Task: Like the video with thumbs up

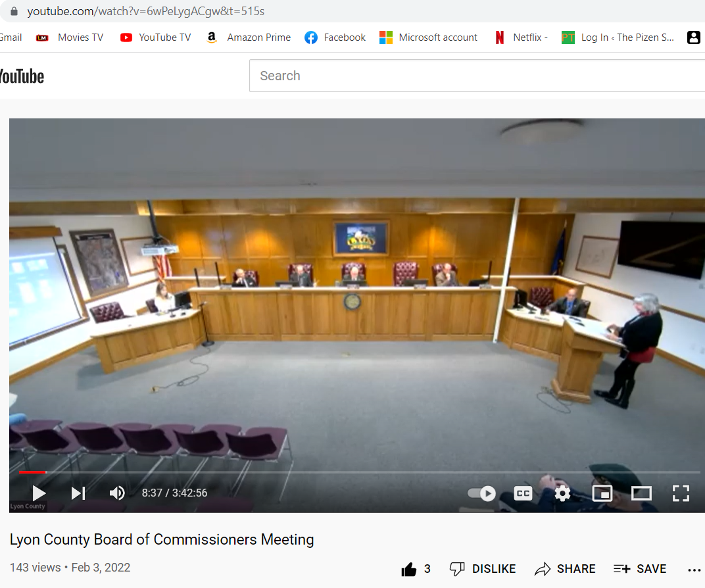Action: coord(410,570)
